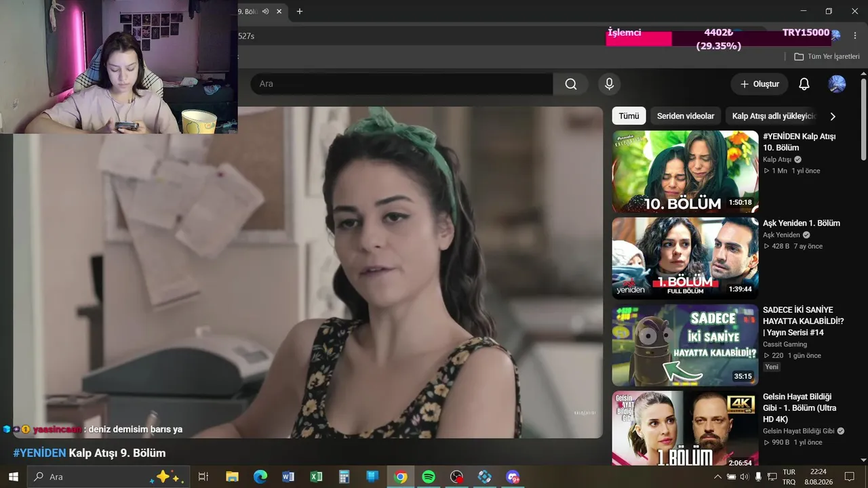Open Calculator from the taskbar
Viewport: 868px width, 488px height.
(x=344, y=476)
